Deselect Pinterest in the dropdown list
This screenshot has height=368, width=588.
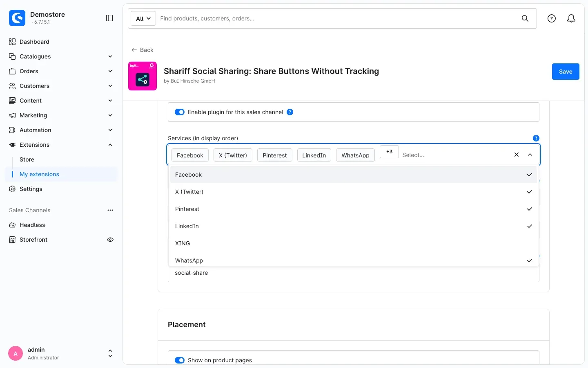(354, 209)
